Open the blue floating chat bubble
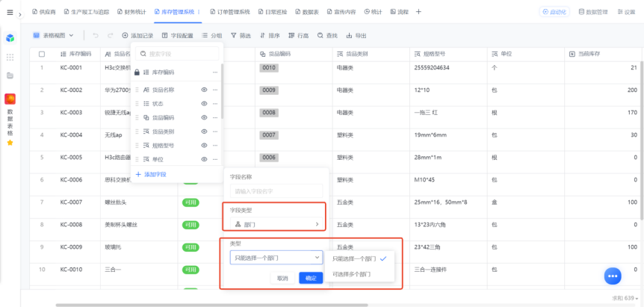644x307 pixels. [x=613, y=276]
